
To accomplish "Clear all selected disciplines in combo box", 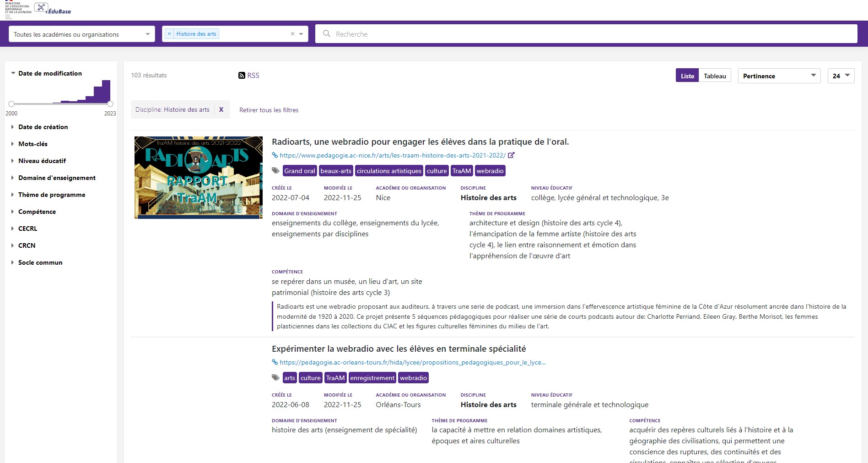I will click(x=292, y=34).
